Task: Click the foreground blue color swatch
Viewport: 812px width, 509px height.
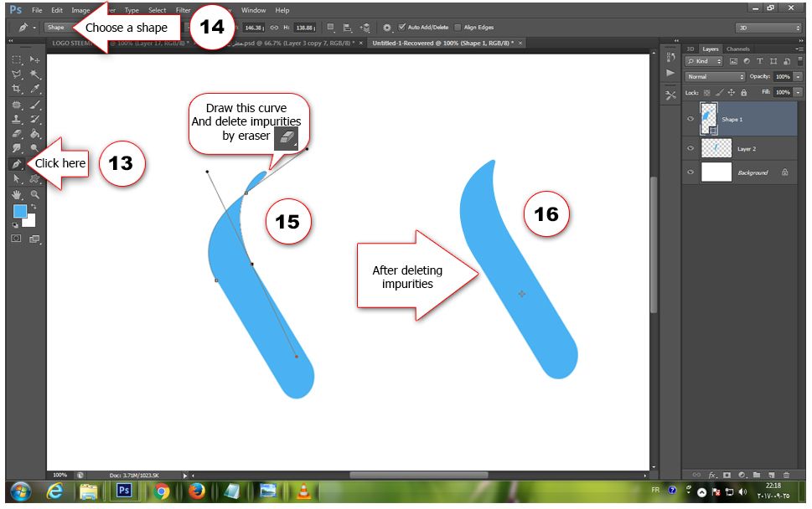Action: click(19, 211)
